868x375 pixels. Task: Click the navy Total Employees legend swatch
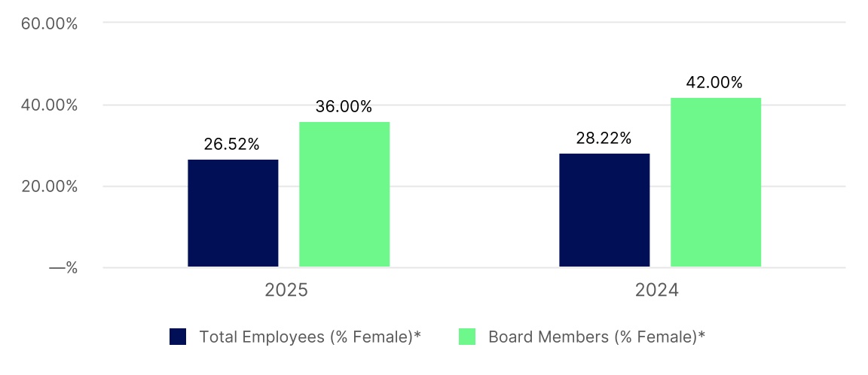click(178, 337)
